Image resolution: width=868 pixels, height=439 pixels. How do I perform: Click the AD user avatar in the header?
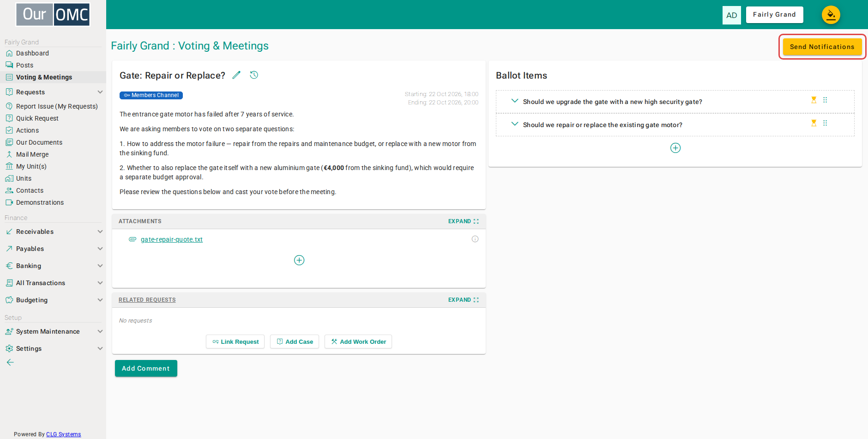tap(732, 15)
